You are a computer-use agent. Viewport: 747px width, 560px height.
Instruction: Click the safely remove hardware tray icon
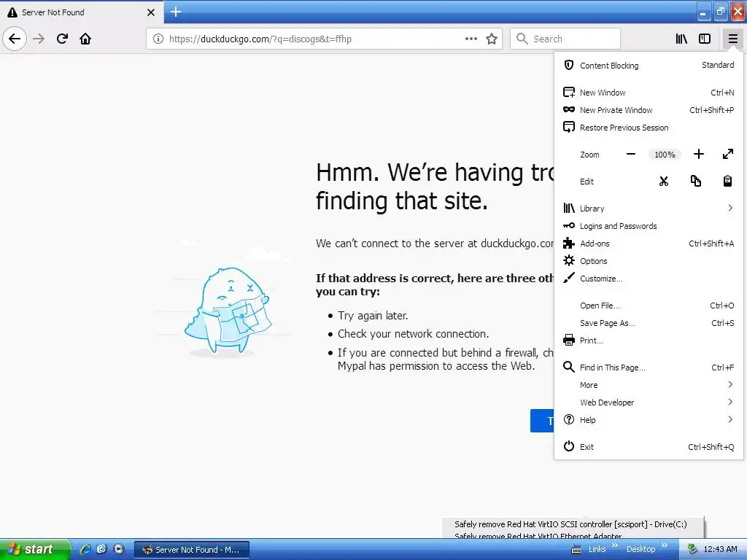[x=693, y=549]
